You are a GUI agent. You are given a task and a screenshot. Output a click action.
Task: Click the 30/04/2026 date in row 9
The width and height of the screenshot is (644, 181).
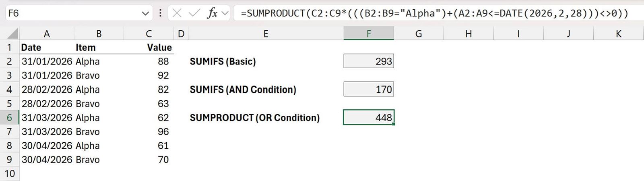(x=47, y=160)
